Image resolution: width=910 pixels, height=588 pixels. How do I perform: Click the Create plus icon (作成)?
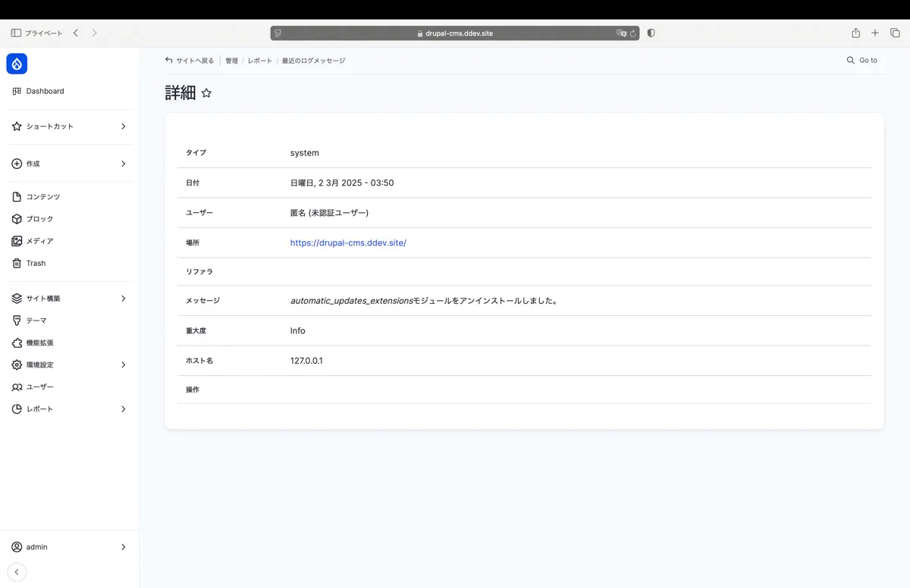click(17, 164)
